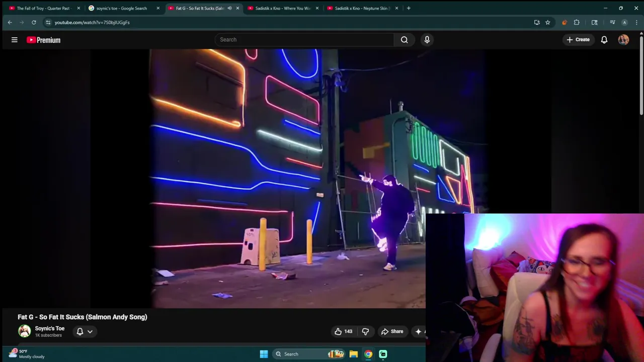Viewport: 644px width, 362px height.
Task: Reload the YouTube page
Action: pos(34,22)
